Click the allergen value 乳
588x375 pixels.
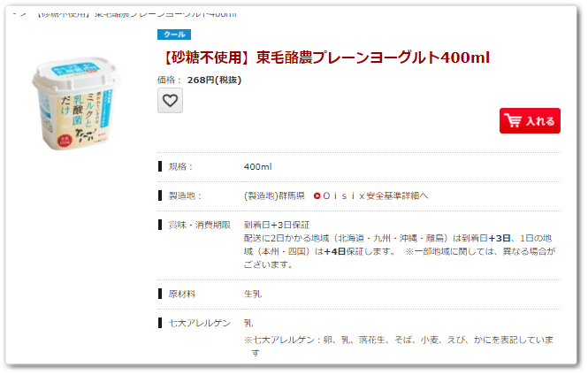248,323
